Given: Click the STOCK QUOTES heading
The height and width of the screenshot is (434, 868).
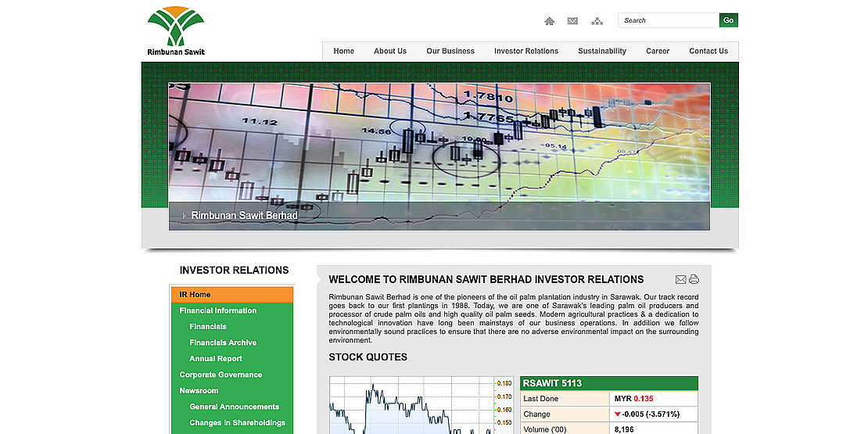Looking at the screenshot, I should [368, 357].
